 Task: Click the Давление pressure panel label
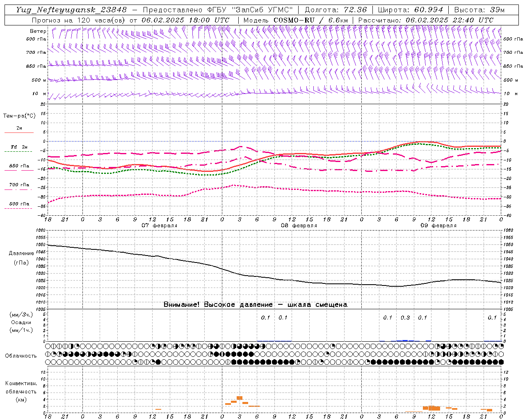coord(21,253)
